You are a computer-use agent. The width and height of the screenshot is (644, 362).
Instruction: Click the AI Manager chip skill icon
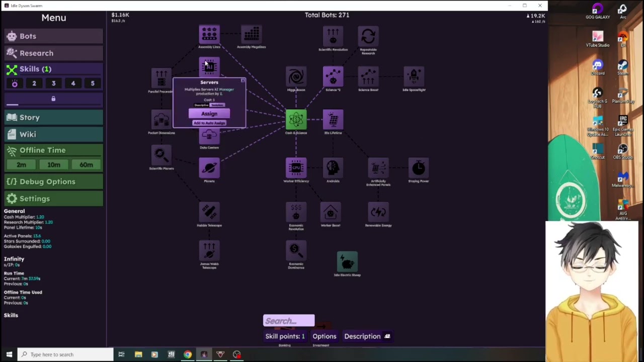209,67
